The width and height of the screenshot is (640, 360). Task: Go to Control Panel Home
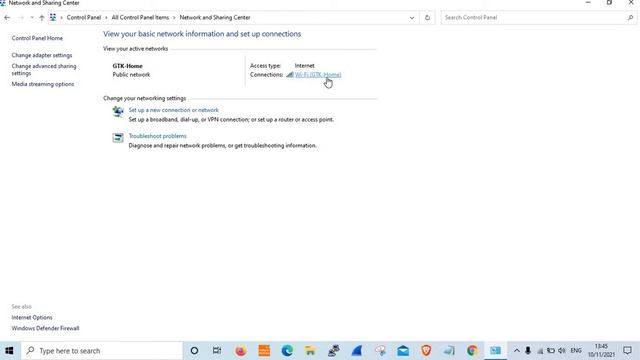pos(37,38)
